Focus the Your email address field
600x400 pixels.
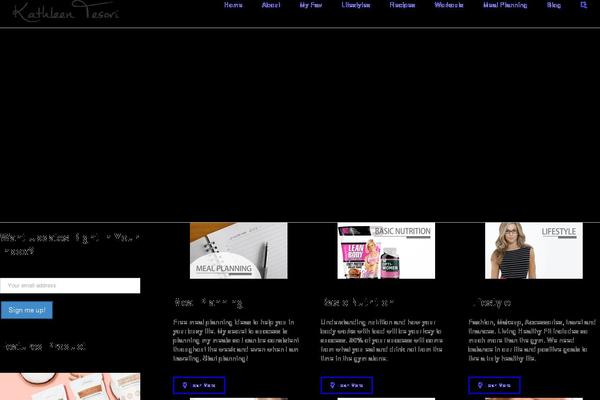[70, 286]
